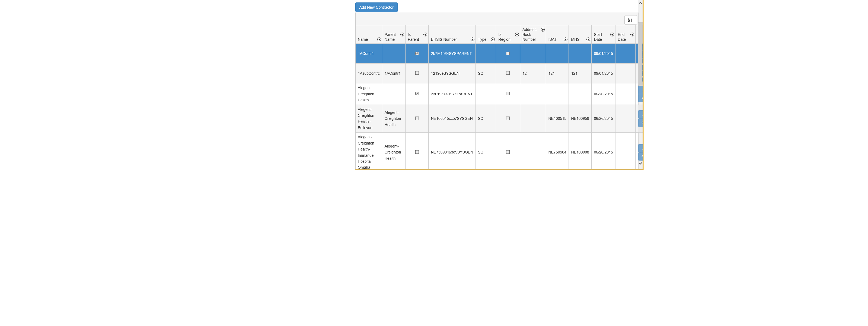Open the Name column filter icon
Screen dimensions: 868x326
379,40
